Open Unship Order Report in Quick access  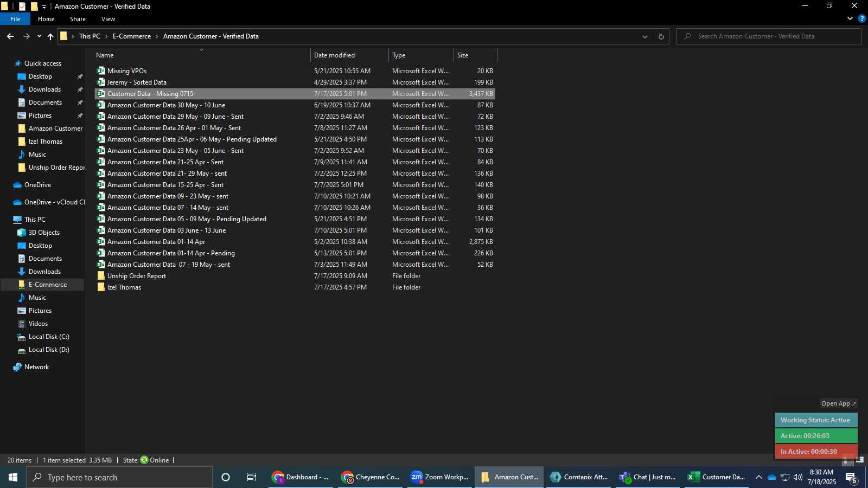click(x=52, y=168)
